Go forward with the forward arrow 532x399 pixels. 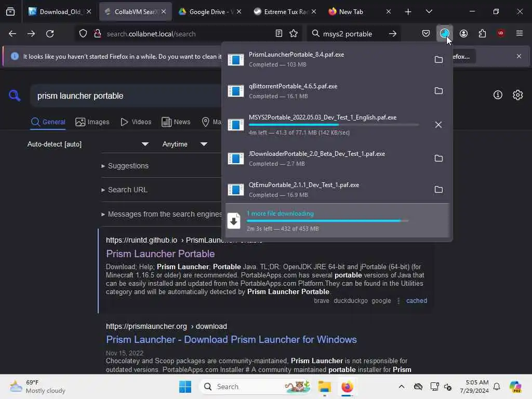31,34
